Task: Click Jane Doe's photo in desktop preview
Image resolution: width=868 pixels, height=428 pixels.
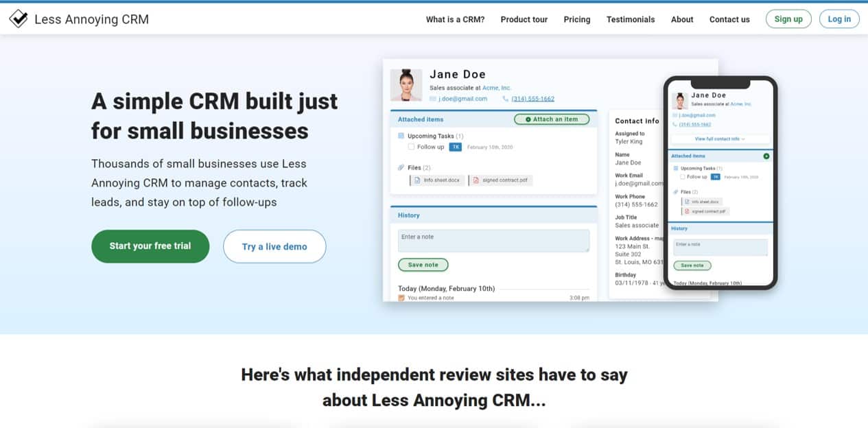Action: (x=406, y=85)
